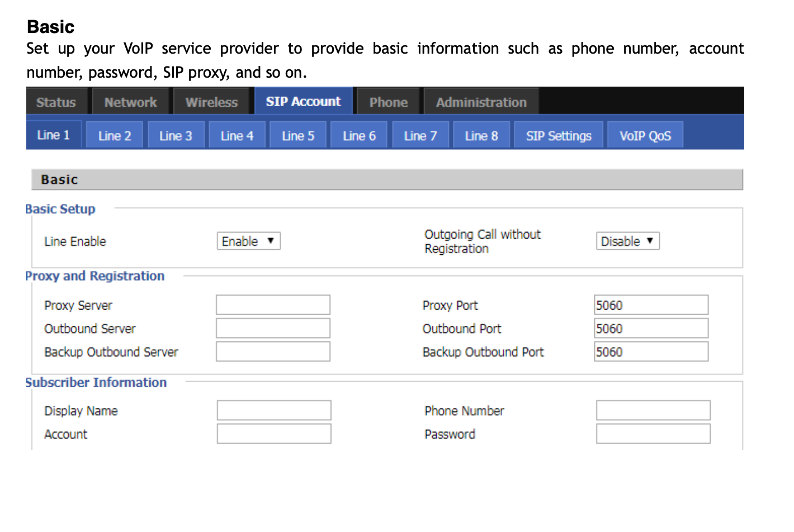This screenshot has width=794, height=532.
Task: Click the Proxy and Registration group title
Action: [95, 276]
